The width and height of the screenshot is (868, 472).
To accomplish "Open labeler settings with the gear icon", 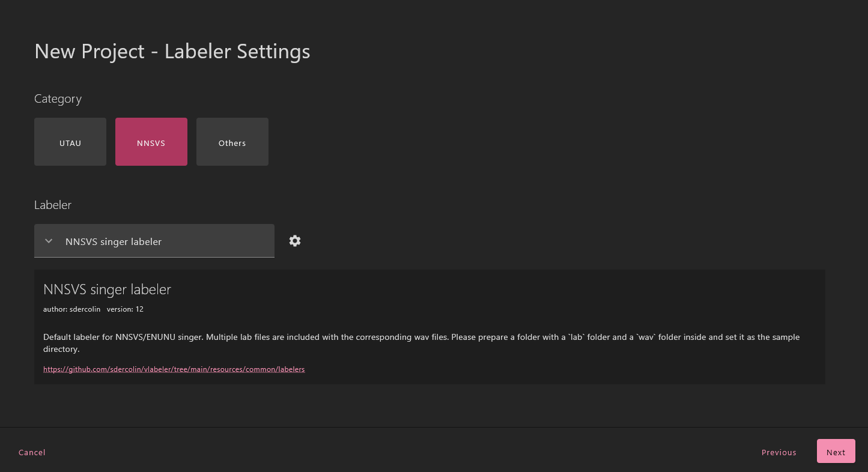I will [x=294, y=241].
